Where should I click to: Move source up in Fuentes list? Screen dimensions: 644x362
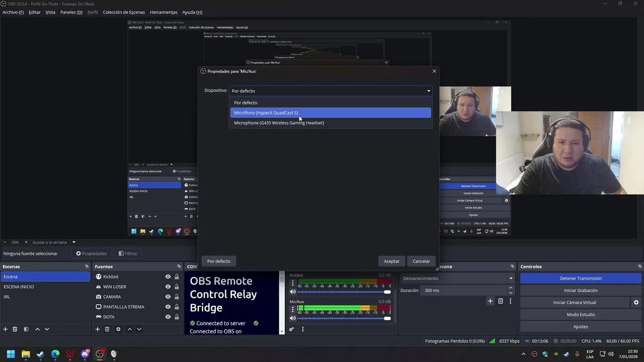129,329
